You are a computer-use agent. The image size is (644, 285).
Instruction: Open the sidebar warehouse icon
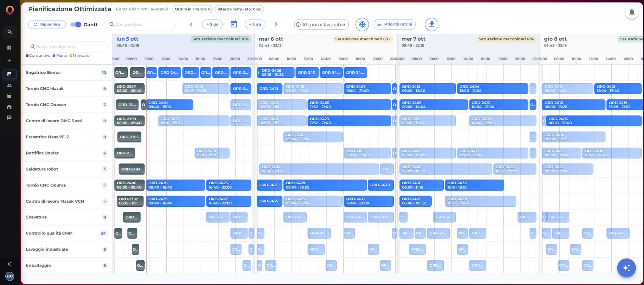tap(9, 107)
